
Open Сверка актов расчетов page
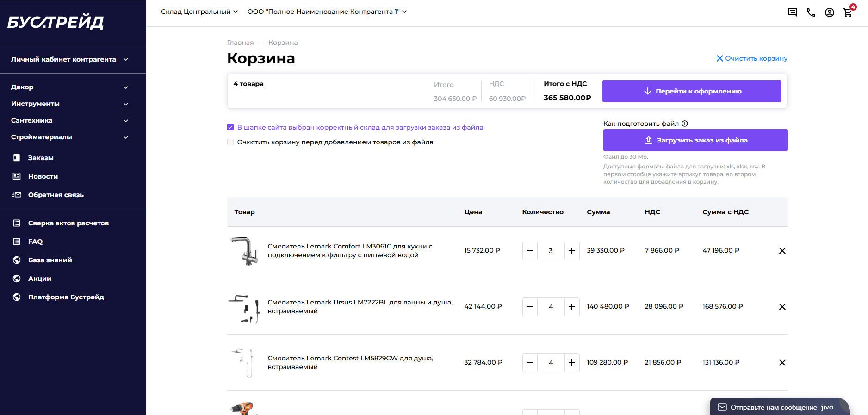pos(68,223)
